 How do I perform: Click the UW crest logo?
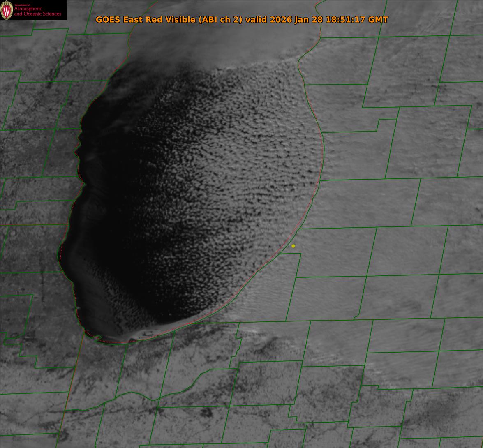point(7,10)
